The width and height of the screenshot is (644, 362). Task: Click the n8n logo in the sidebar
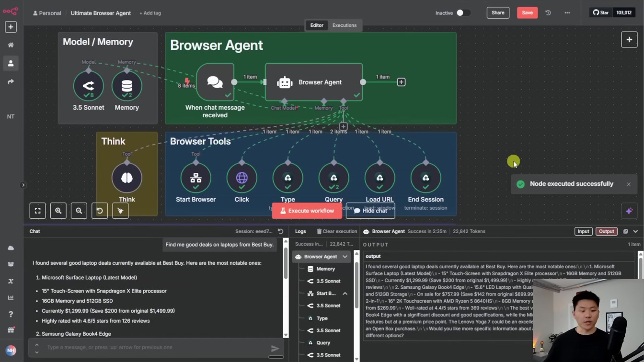pos(11,11)
